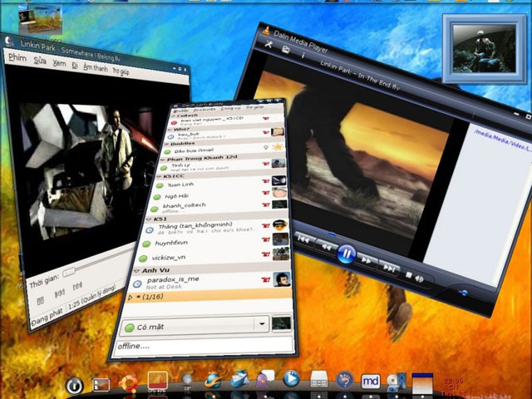The height and width of the screenshot is (399, 532).
Task: Click the skip to previous track button
Action: (x=304, y=239)
